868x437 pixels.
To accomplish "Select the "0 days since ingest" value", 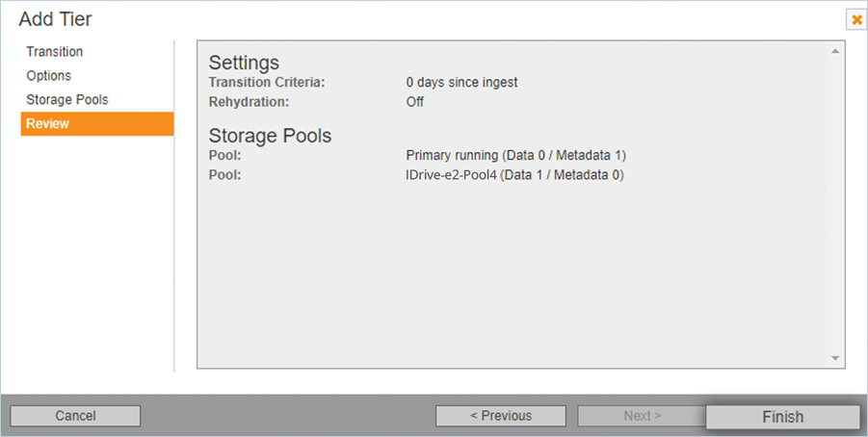I will click(x=461, y=83).
